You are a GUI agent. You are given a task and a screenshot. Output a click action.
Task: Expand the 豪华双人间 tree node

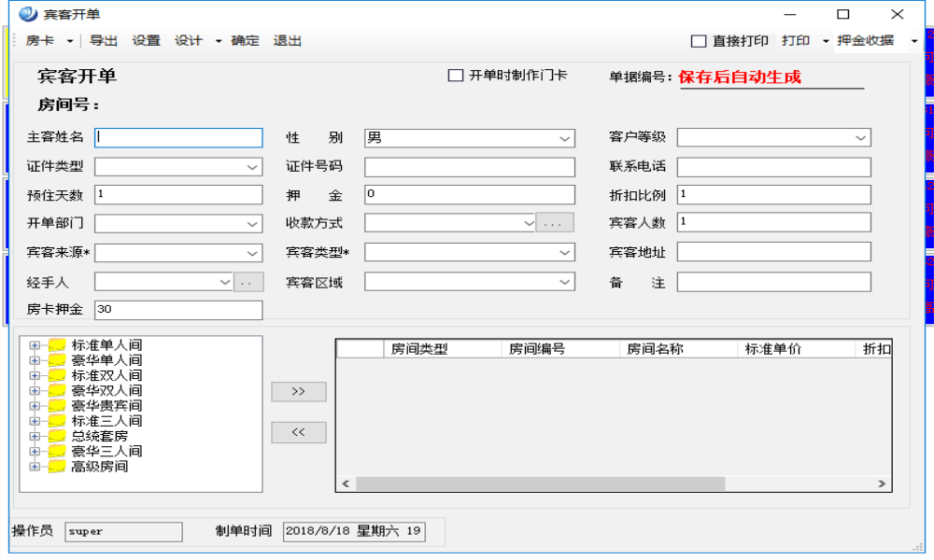point(35,391)
